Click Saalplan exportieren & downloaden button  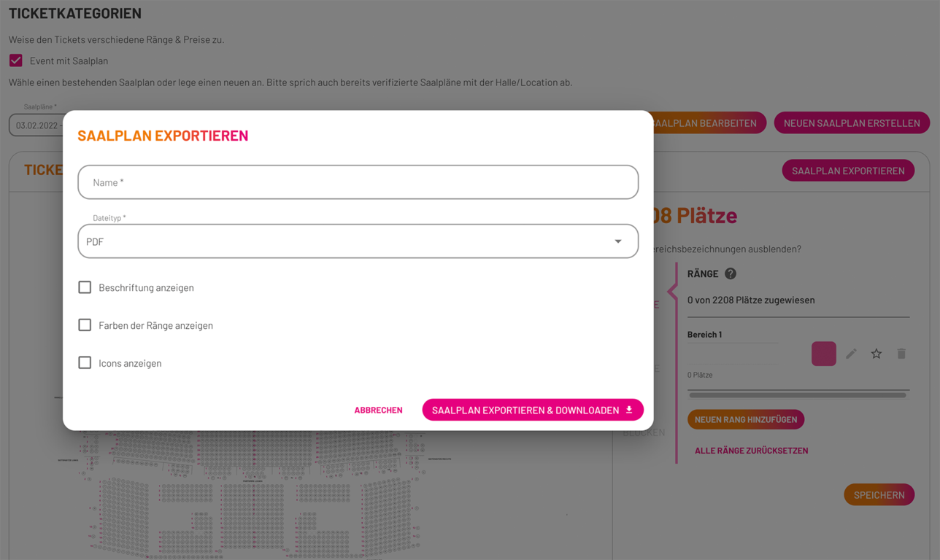click(x=533, y=410)
